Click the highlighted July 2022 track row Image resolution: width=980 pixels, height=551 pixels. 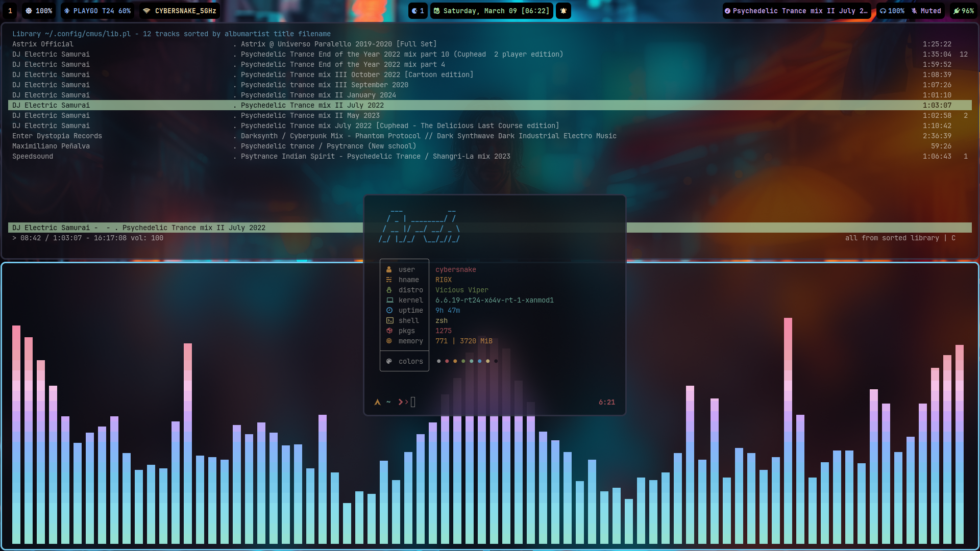pyautogui.click(x=312, y=105)
